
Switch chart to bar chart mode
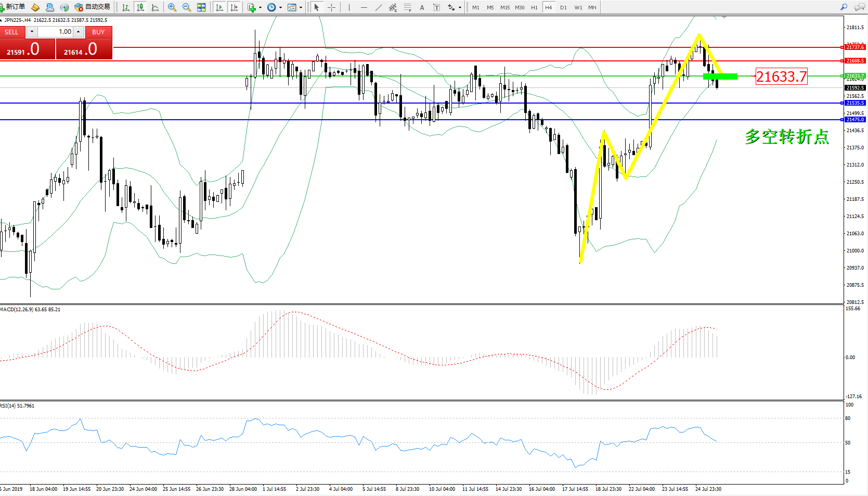click(x=126, y=7)
